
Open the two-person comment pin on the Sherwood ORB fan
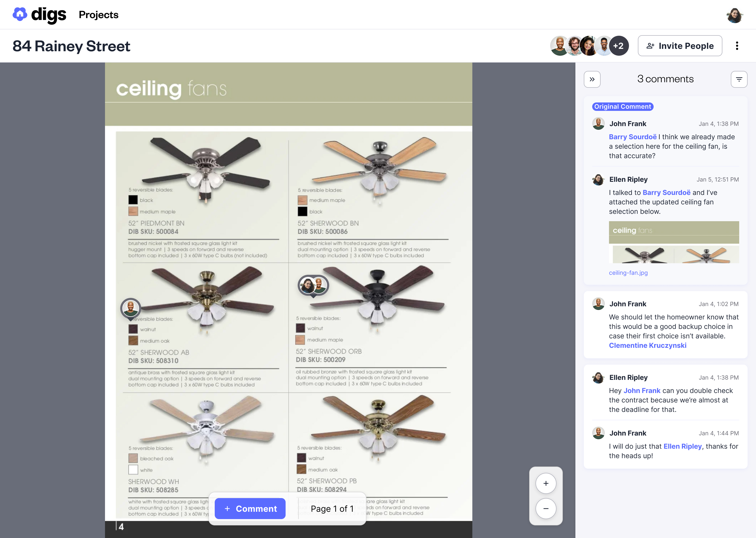pyautogui.click(x=313, y=285)
